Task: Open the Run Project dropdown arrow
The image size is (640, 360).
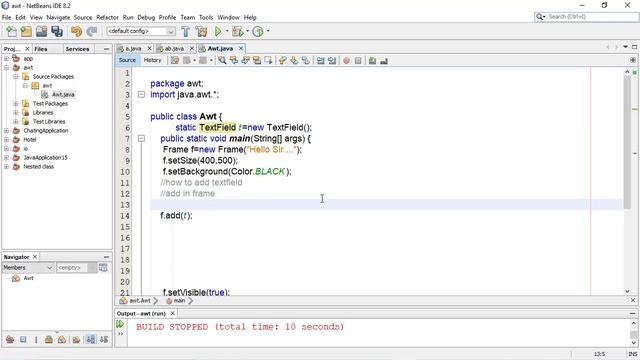Action: pyautogui.click(x=227, y=31)
